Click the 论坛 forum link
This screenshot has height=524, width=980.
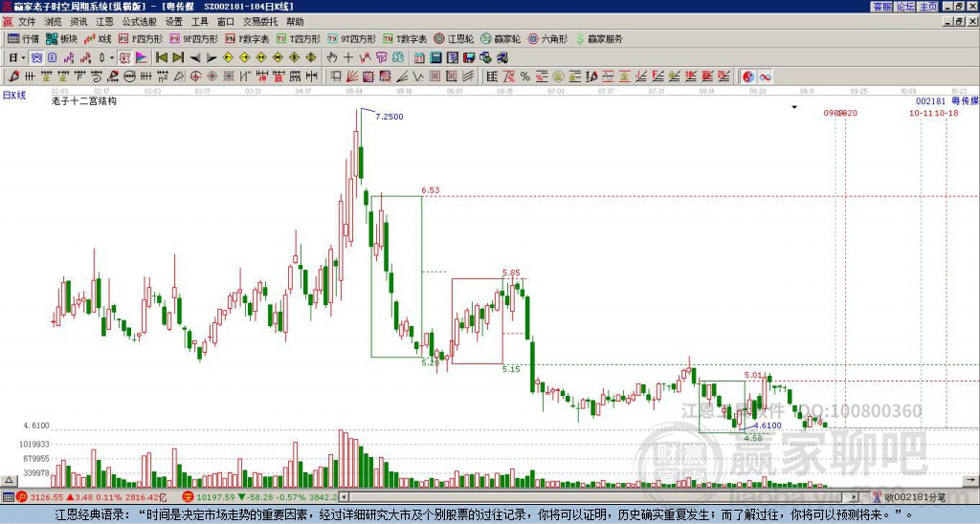(x=905, y=6)
